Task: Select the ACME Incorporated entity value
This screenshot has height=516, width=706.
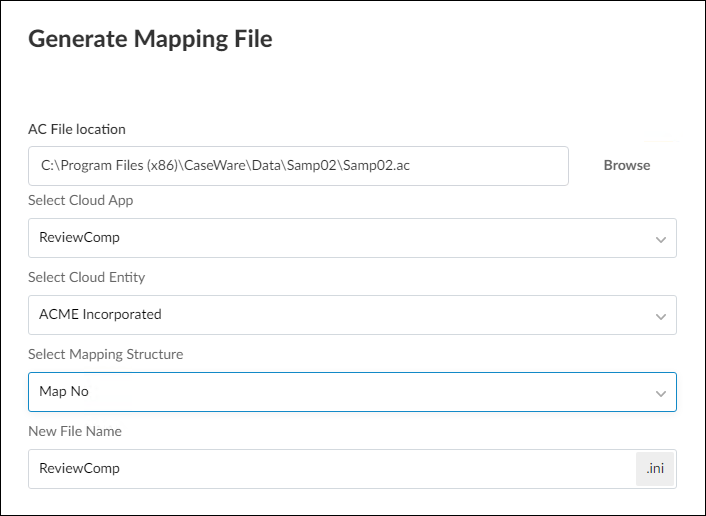Action: click(x=100, y=315)
